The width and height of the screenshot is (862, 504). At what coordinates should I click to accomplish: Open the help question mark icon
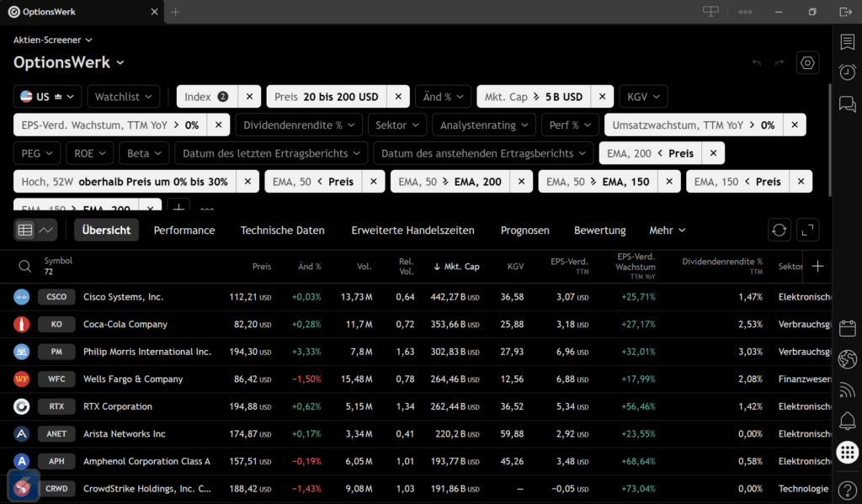tap(847, 489)
